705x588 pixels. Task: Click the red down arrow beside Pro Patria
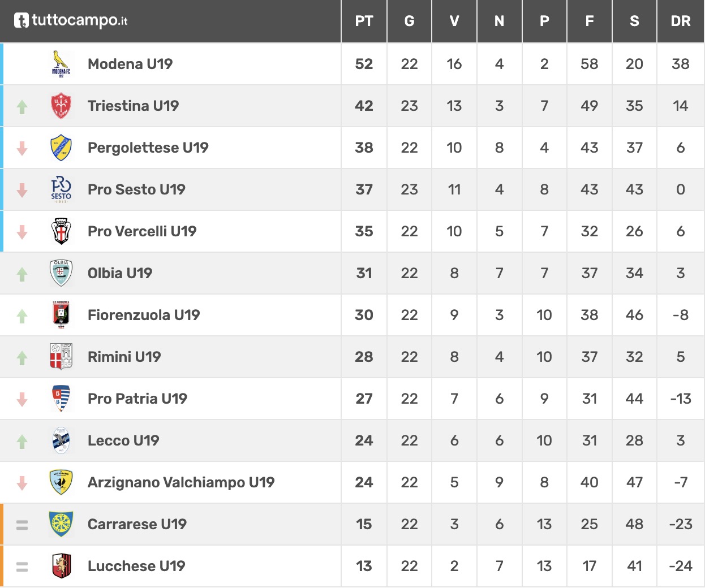(x=22, y=399)
